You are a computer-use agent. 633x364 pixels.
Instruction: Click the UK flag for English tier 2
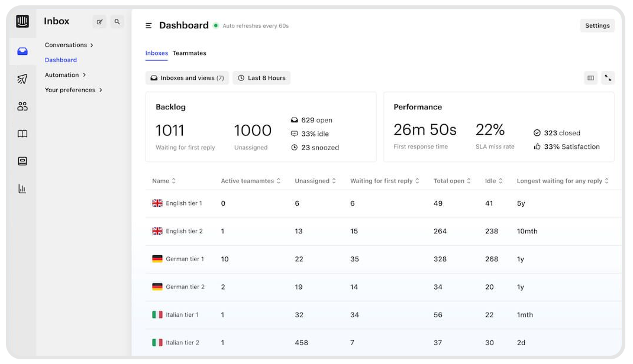tap(157, 231)
